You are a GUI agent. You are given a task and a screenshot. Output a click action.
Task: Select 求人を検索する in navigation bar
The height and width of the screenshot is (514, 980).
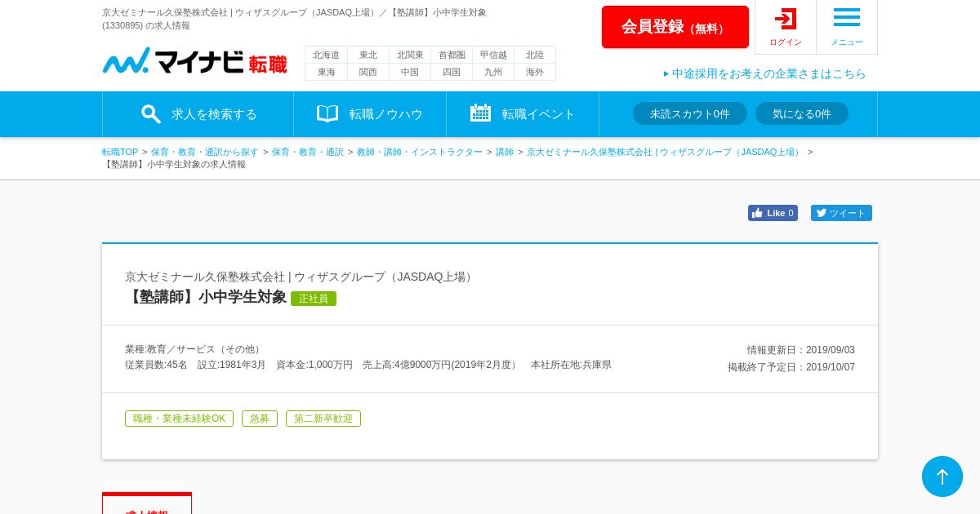point(198,114)
